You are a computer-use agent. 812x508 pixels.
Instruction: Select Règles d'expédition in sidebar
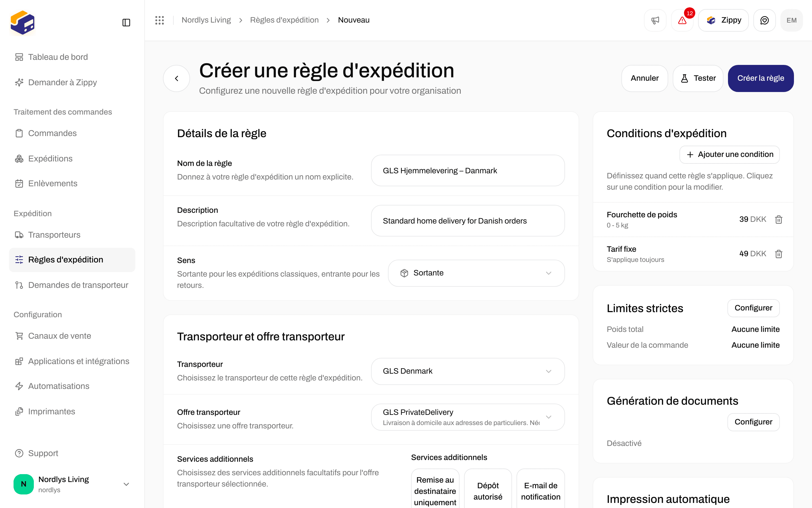(72, 260)
